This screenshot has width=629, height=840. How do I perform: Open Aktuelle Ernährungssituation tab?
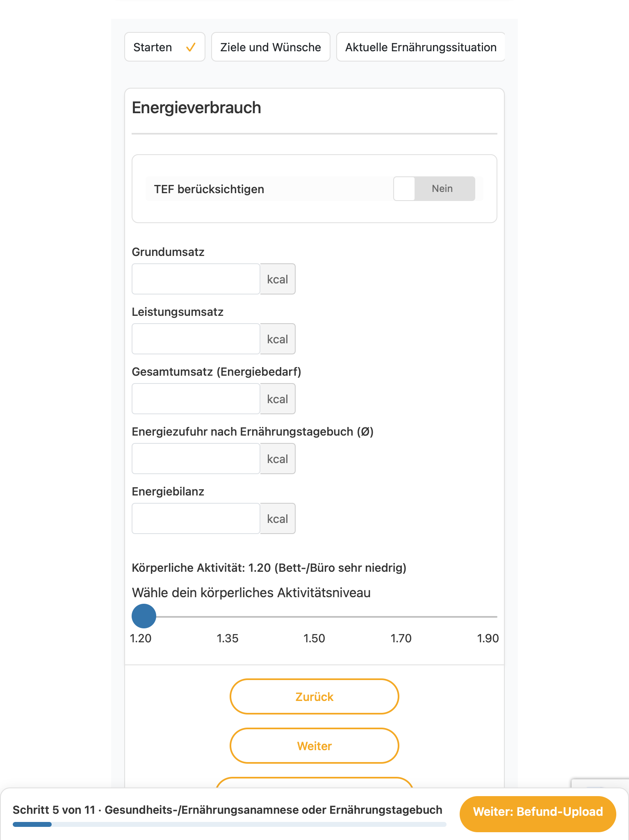click(x=421, y=47)
